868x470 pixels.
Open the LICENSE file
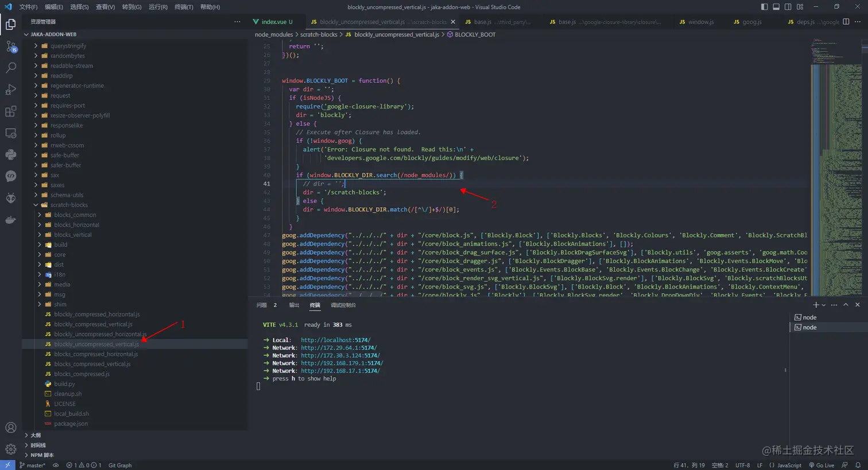point(64,403)
